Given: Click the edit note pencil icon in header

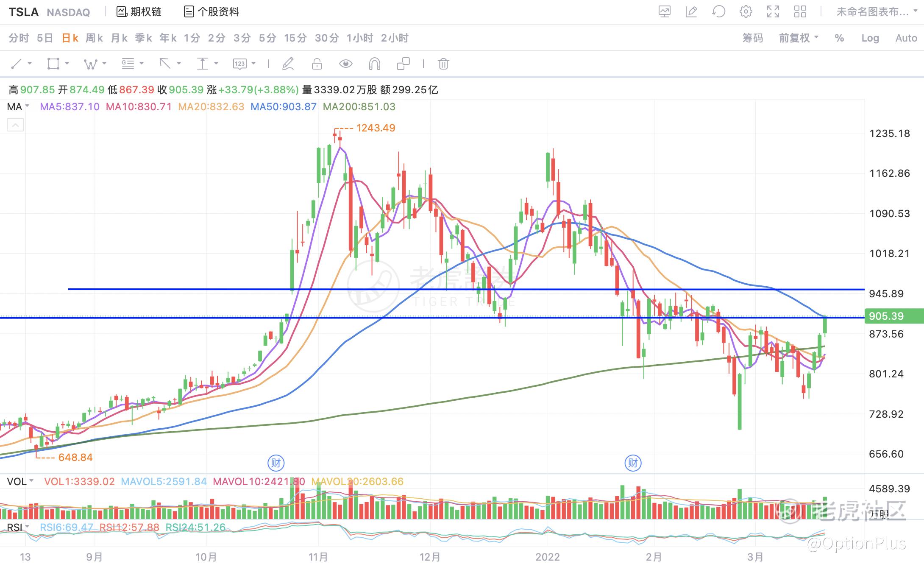Looking at the screenshot, I should click(x=691, y=11).
